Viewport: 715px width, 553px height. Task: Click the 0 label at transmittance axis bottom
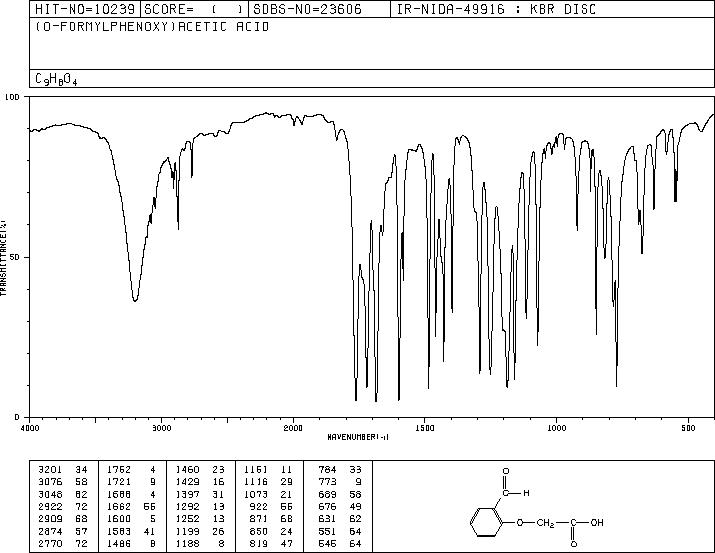(x=17, y=417)
